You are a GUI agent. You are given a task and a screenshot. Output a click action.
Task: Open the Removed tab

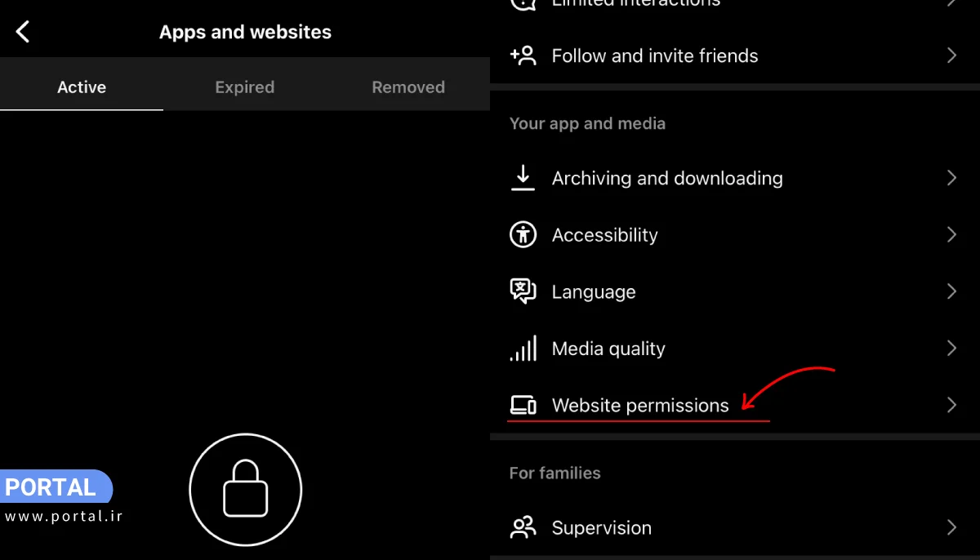click(408, 87)
